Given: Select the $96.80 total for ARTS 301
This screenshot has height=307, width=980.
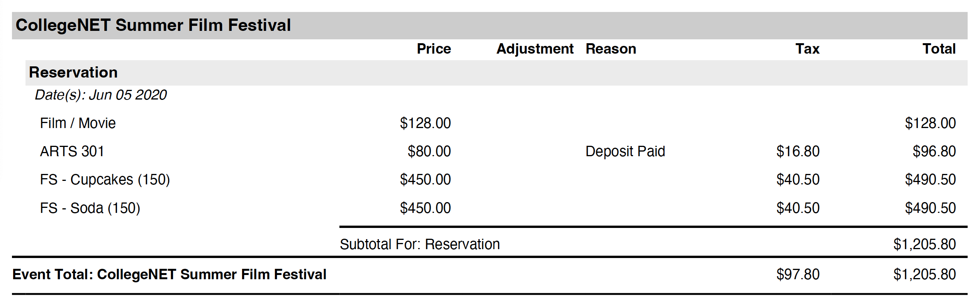Looking at the screenshot, I should (934, 152).
